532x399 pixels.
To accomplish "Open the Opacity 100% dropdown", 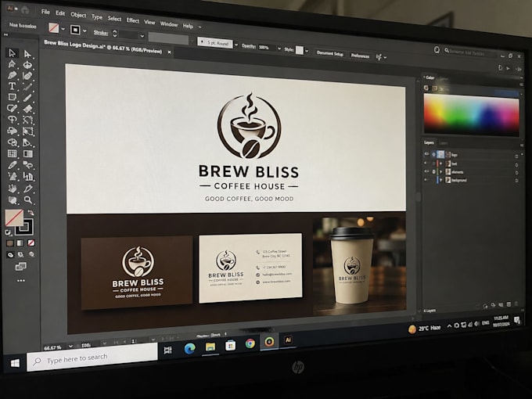I will [279, 49].
